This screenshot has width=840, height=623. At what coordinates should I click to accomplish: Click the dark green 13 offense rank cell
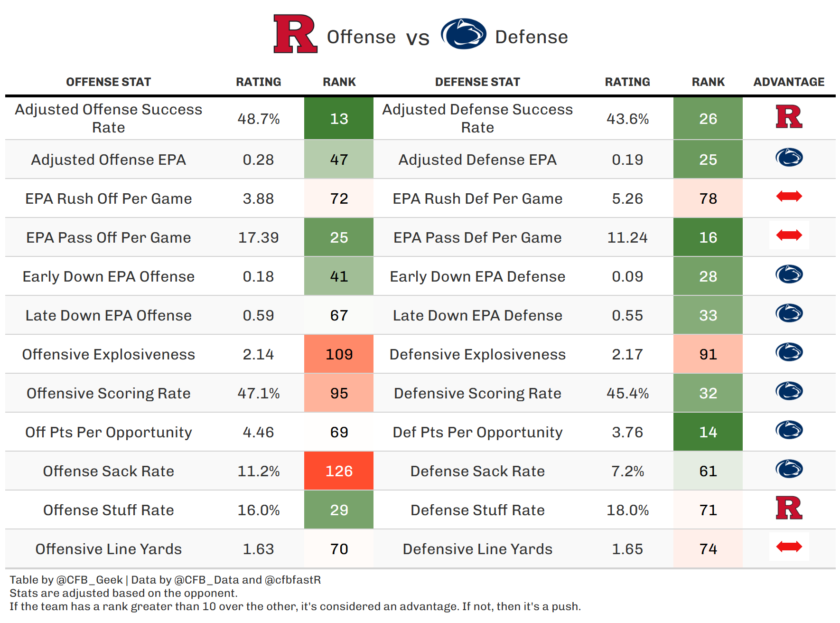click(339, 119)
